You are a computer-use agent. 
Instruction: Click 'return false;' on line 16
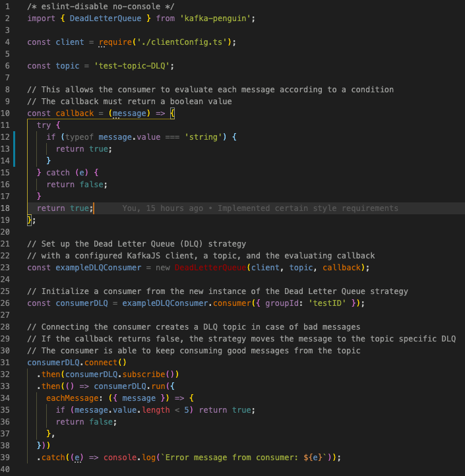(77, 184)
